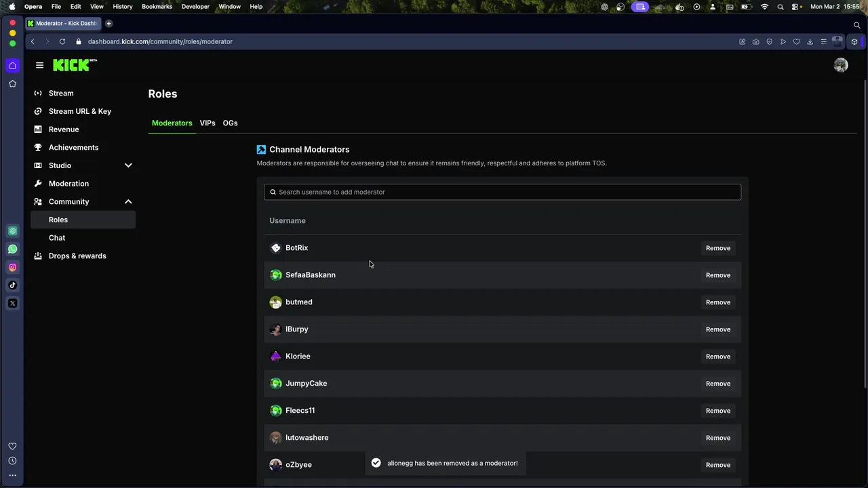
Task: Click the Opera sidebar home icon
Action: tap(12, 66)
